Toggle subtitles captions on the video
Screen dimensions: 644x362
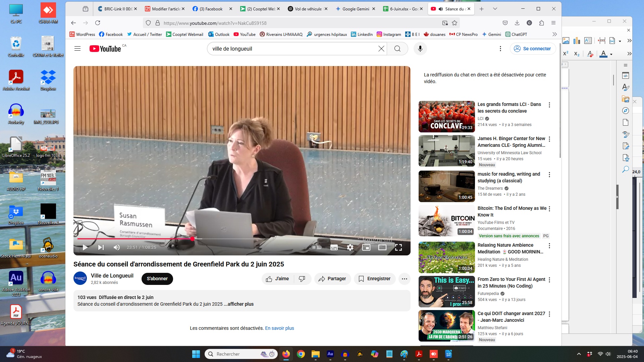[x=334, y=247]
